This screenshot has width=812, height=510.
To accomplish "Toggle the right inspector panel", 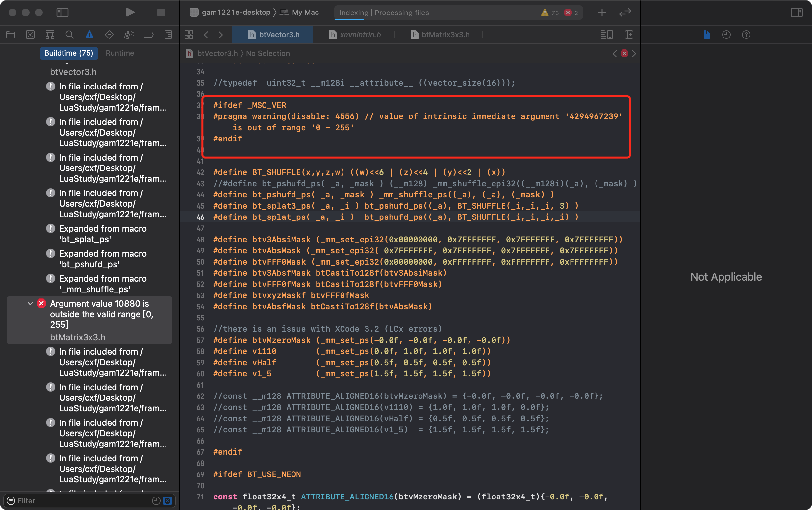I will click(797, 13).
